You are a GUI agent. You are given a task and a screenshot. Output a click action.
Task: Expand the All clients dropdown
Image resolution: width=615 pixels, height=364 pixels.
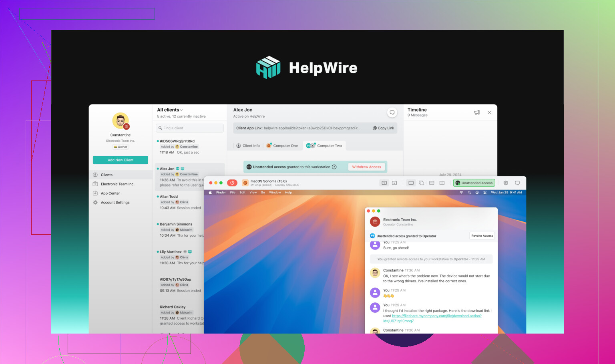(170, 110)
